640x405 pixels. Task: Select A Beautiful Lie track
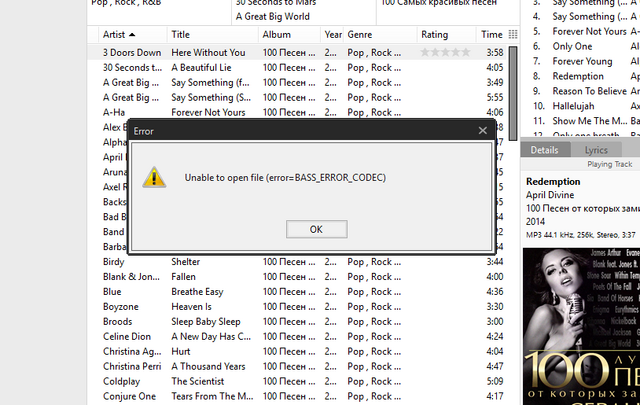point(297,67)
